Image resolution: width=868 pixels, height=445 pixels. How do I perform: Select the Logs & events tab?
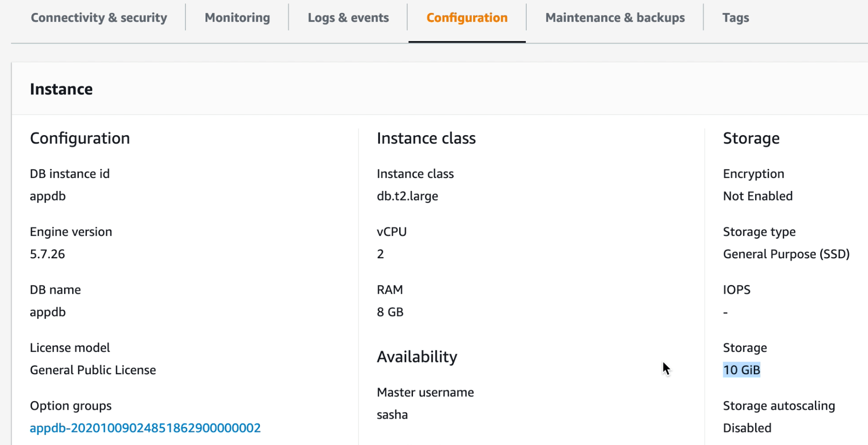[348, 18]
